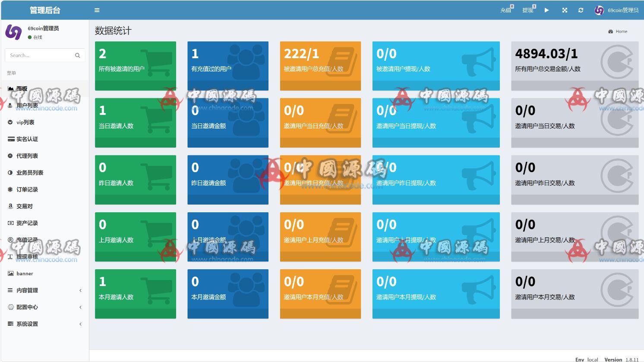This screenshot has height=362, width=644.
Task: Expand the 配置中心 submenu arrow
Action: click(x=80, y=307)
